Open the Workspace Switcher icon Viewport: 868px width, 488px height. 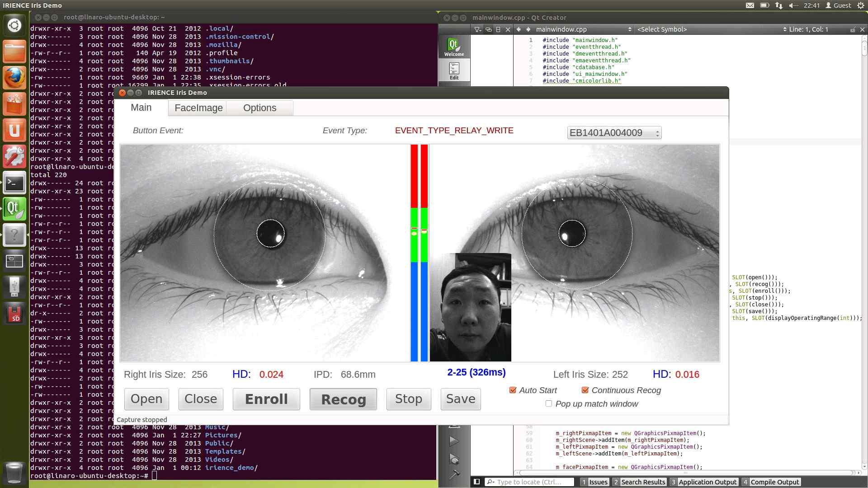[14, 261]
